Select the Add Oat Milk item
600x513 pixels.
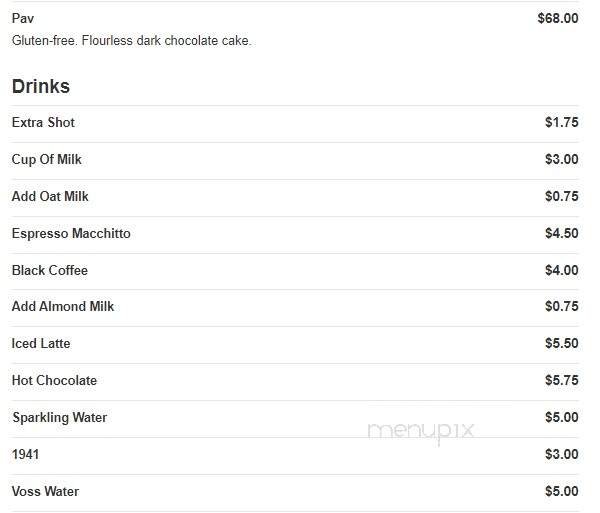[50, 197]
